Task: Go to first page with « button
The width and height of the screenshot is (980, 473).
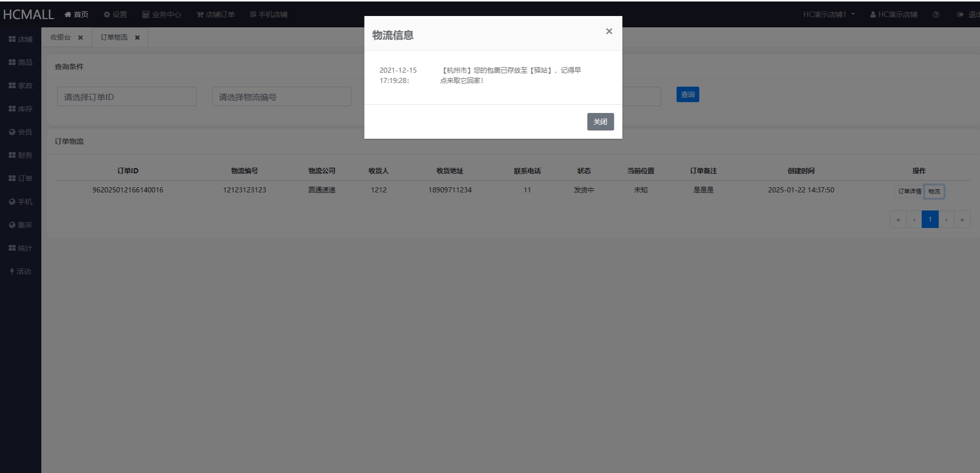Action: click(x=898, y=219)
